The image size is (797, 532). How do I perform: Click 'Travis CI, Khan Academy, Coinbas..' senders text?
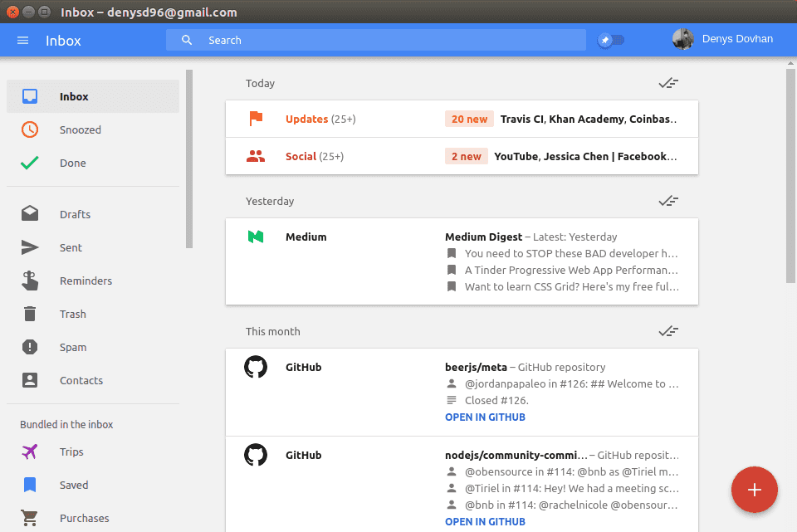[588, 119]
